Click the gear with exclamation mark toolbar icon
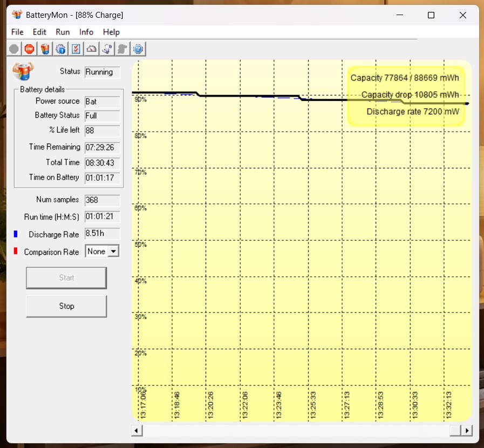This screenshot has height=448, width=484. (60, 49)
